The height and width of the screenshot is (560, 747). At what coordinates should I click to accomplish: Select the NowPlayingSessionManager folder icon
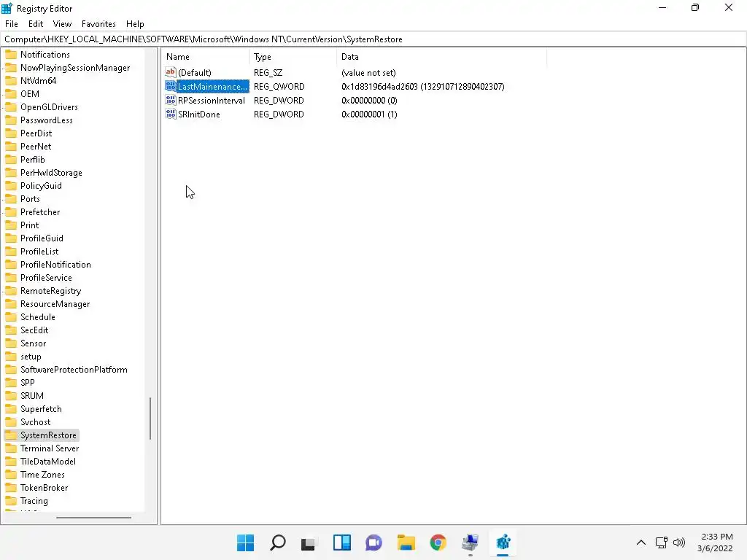pyautogui.click(x=11, y=68)
